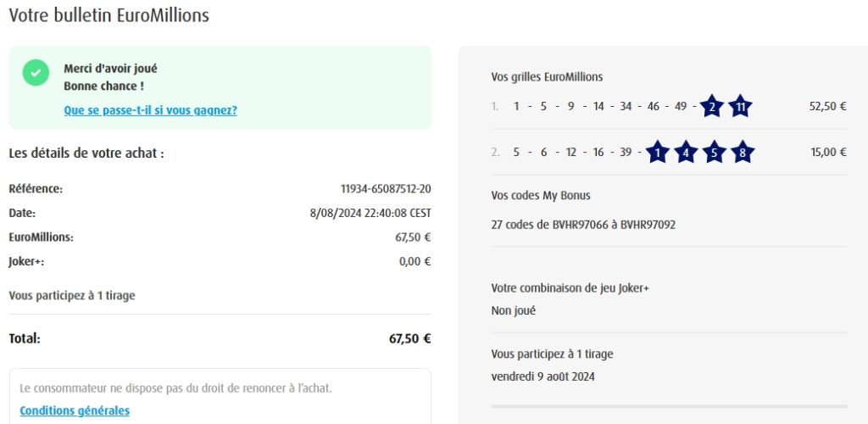Click the My Bonus codes range BVHR97066 à BVHR97092
868x424 pixels.
pyautogui.click(x=583, y=225)
